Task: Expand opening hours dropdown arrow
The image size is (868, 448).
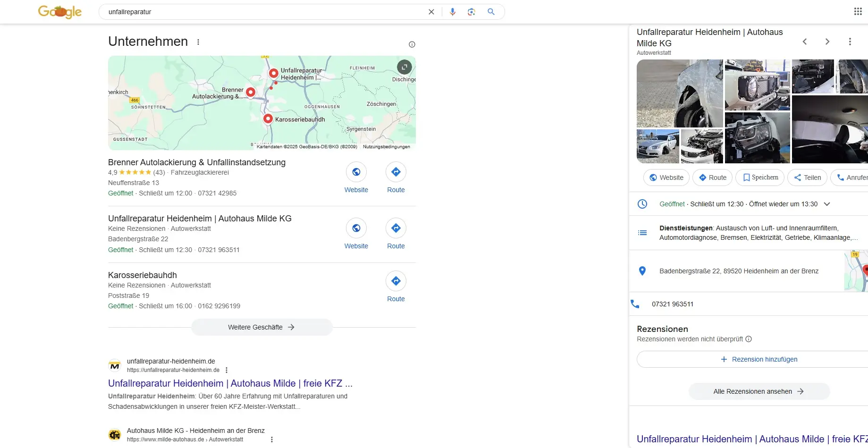Action: [826, 204]
